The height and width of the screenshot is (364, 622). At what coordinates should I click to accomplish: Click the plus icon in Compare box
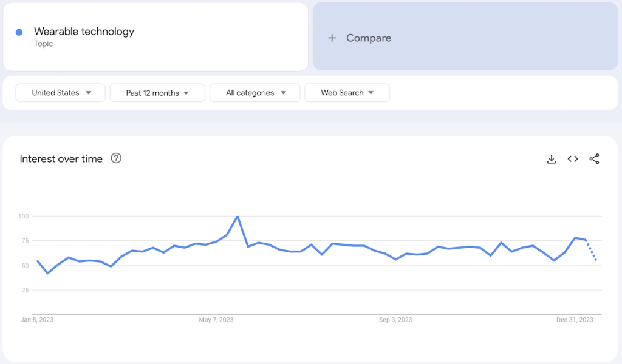[332, 38]
